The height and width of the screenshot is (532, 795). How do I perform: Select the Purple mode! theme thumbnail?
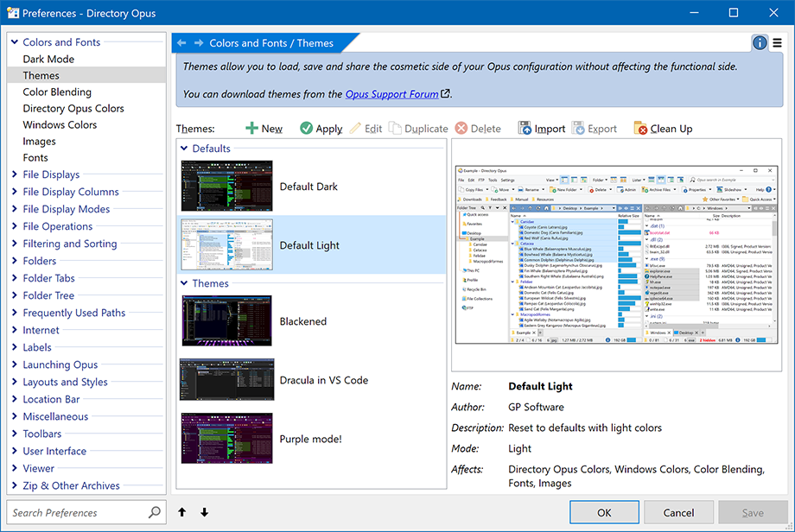click(x=226, y=438)
